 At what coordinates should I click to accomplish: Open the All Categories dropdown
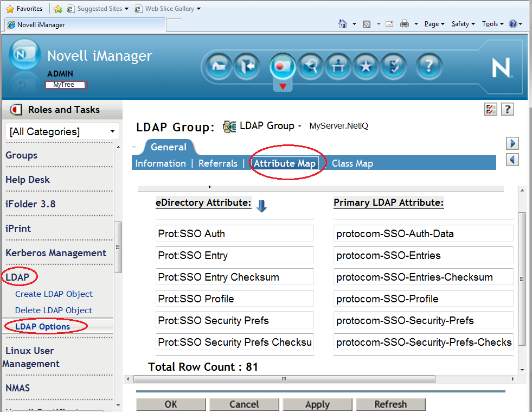(x=62, y=131)
